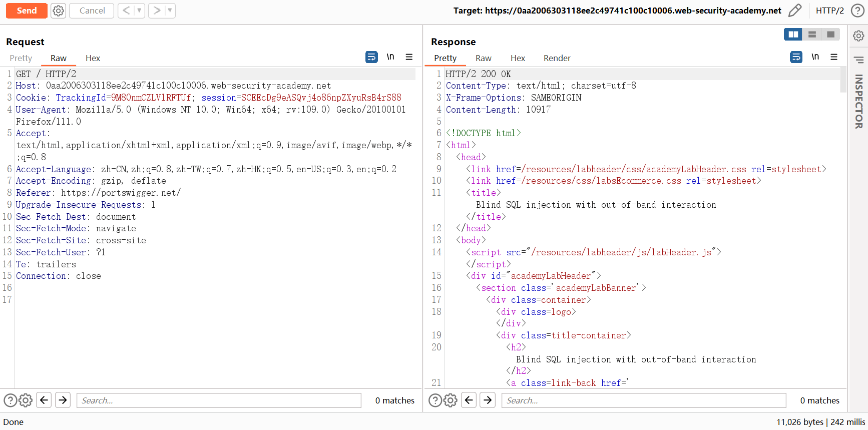
Task: Click the orange Send button
Action: pos(27,11)
